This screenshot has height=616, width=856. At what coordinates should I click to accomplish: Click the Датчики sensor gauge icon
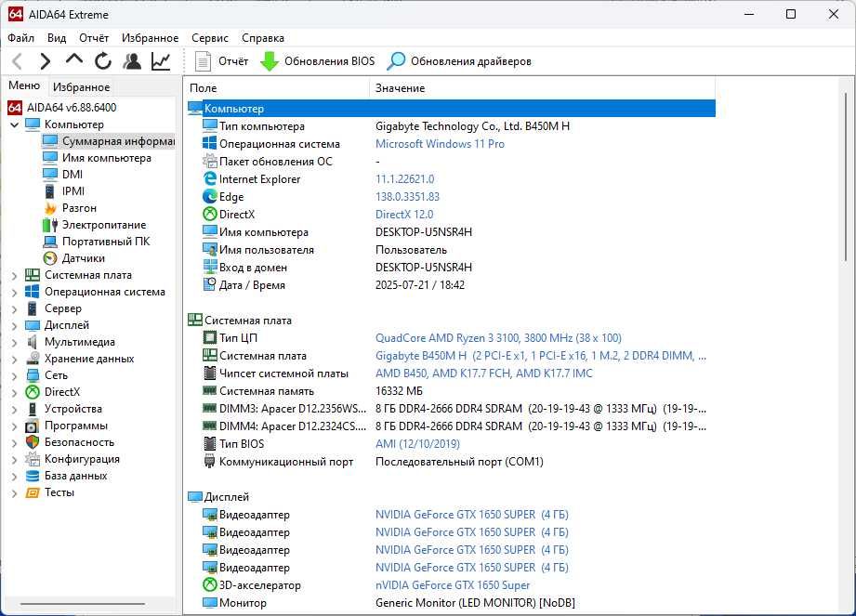(x=50, y=258)
